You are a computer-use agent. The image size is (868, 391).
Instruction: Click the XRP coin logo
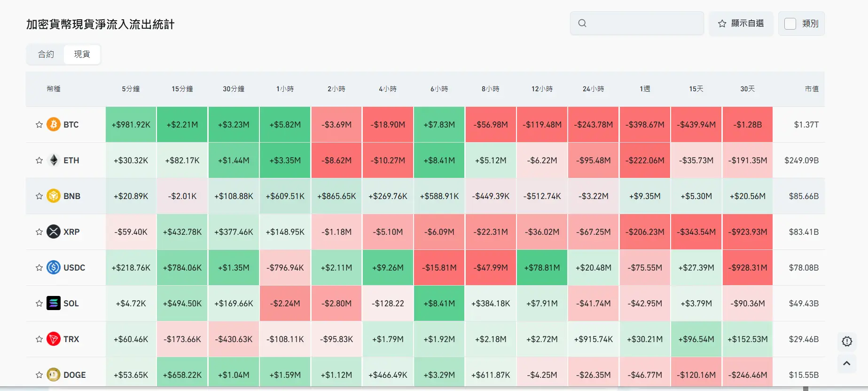[x=54, y=232]
